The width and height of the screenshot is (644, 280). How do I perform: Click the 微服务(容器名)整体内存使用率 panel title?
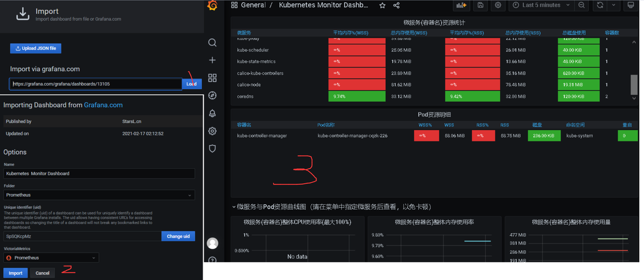434,222
